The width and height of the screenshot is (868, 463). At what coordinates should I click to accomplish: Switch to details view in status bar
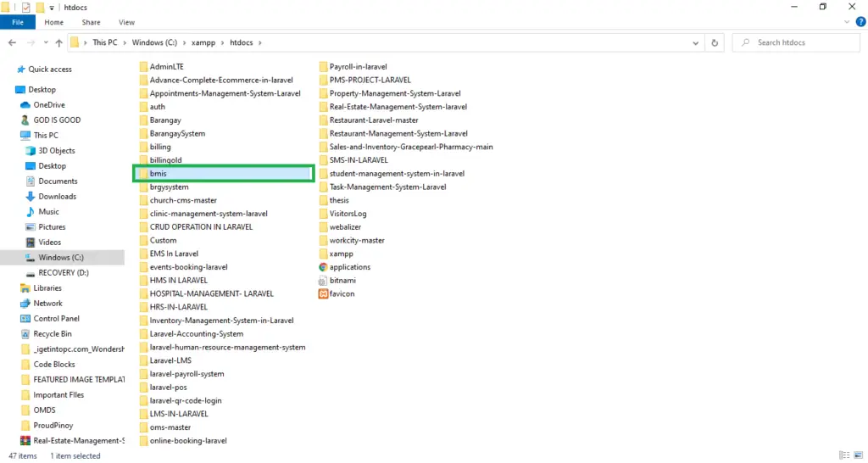(844, 456)
